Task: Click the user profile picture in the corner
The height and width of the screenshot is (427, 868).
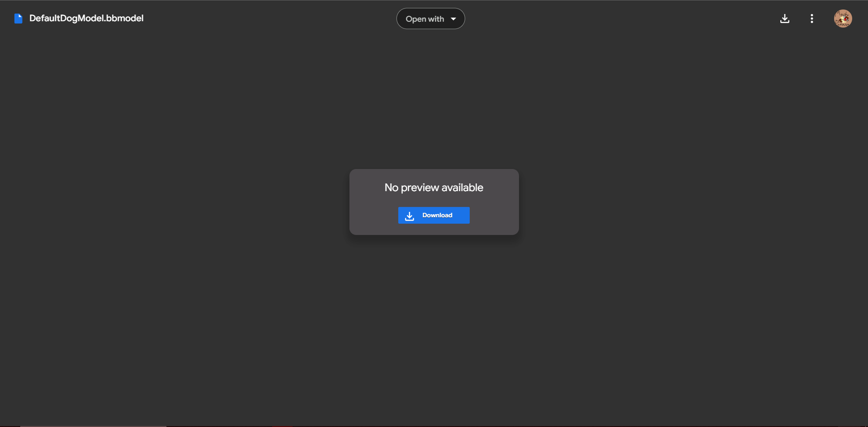Action: pos(843,19)
